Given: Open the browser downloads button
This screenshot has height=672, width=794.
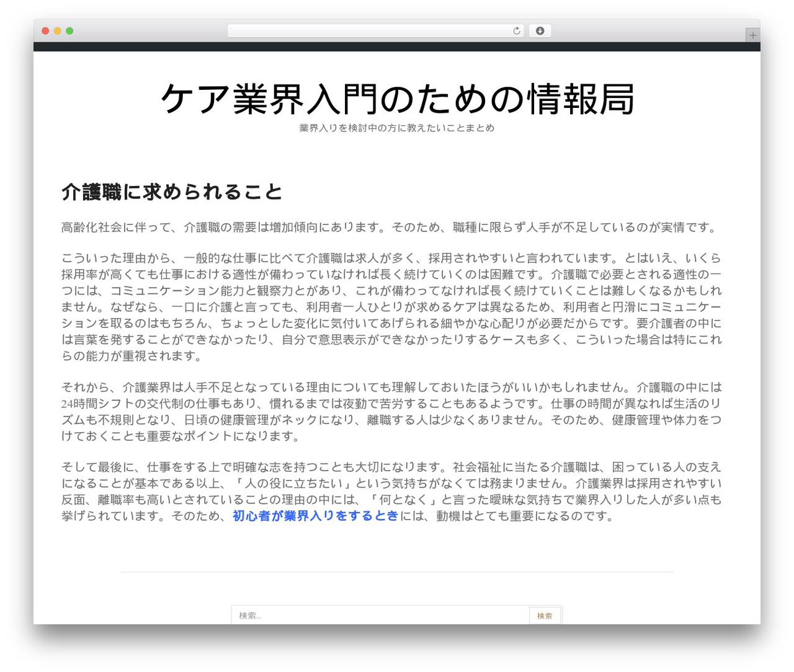Looking at the screenshot, I should click(540, 31).
